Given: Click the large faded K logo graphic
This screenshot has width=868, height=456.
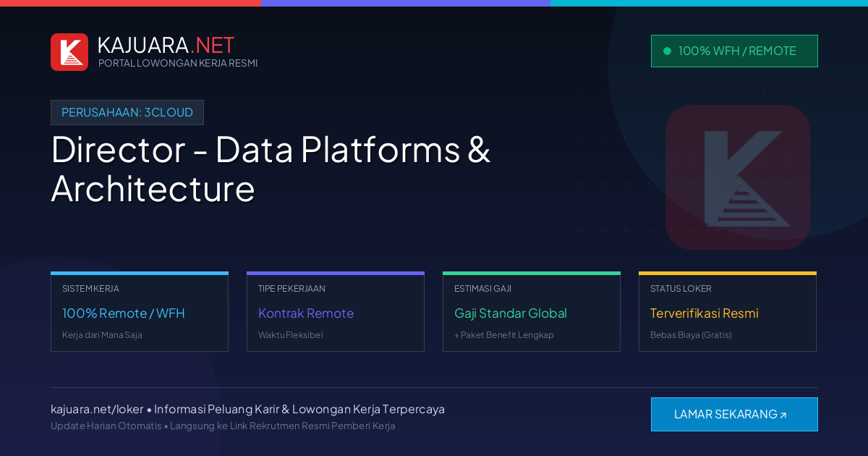Looking at the screenshot, I should tap(738, 177).
